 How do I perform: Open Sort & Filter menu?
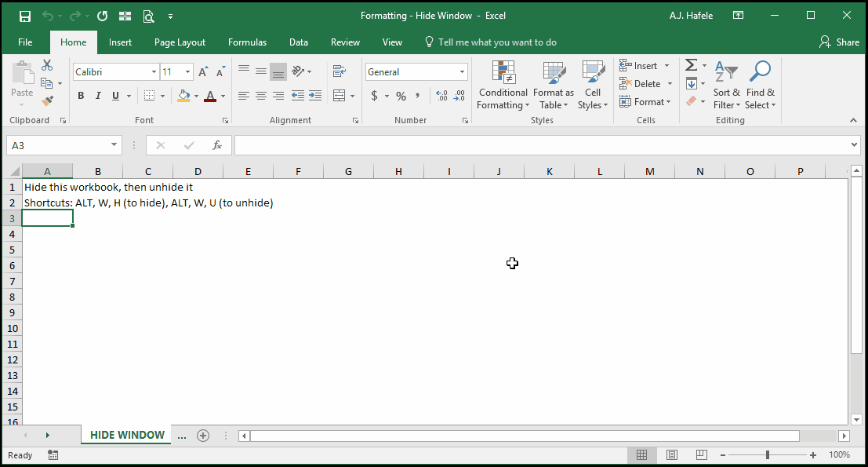point(726,86)
